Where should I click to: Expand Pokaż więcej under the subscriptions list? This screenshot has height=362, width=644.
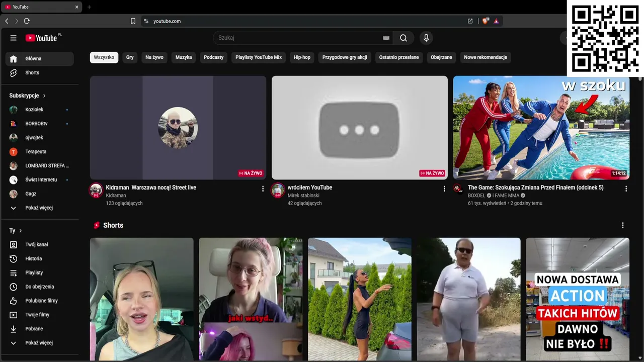point(40,208)
